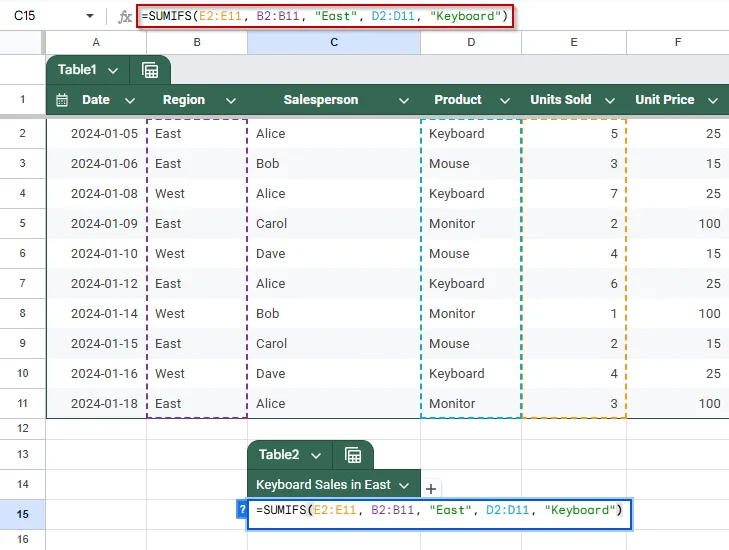This screenshot has width=729, height=550.
Task: Click the Table2 name label
Action: point(279,455)
